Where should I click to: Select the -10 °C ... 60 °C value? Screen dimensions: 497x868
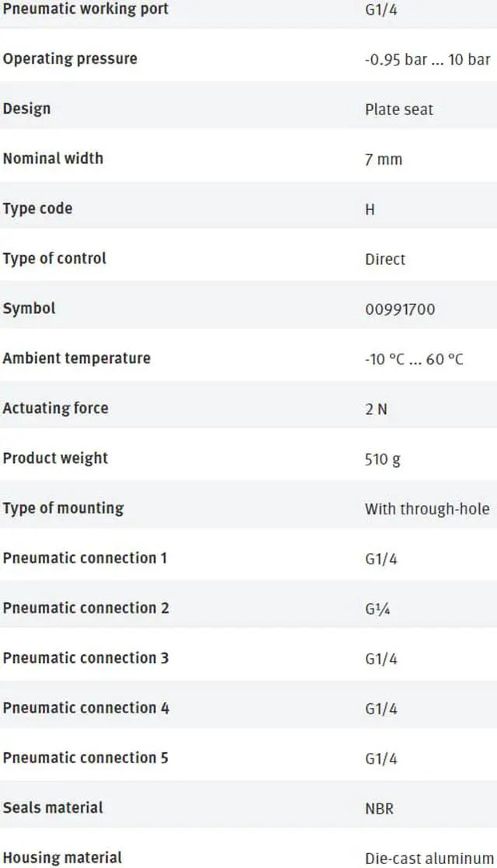414,359
